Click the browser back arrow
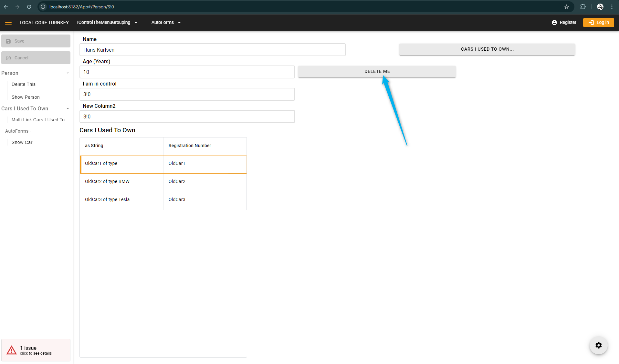 (x=6, y=7)
